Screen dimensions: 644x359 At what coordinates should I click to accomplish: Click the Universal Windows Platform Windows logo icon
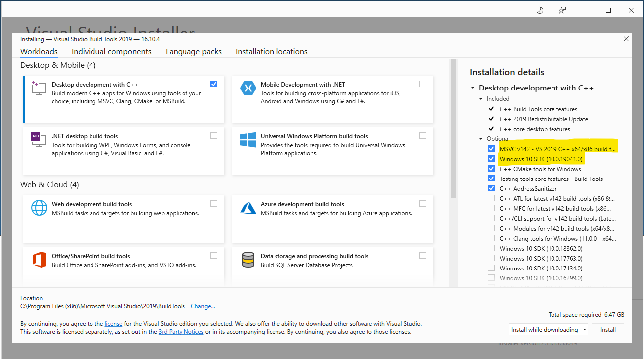click(x=248, y=140)
